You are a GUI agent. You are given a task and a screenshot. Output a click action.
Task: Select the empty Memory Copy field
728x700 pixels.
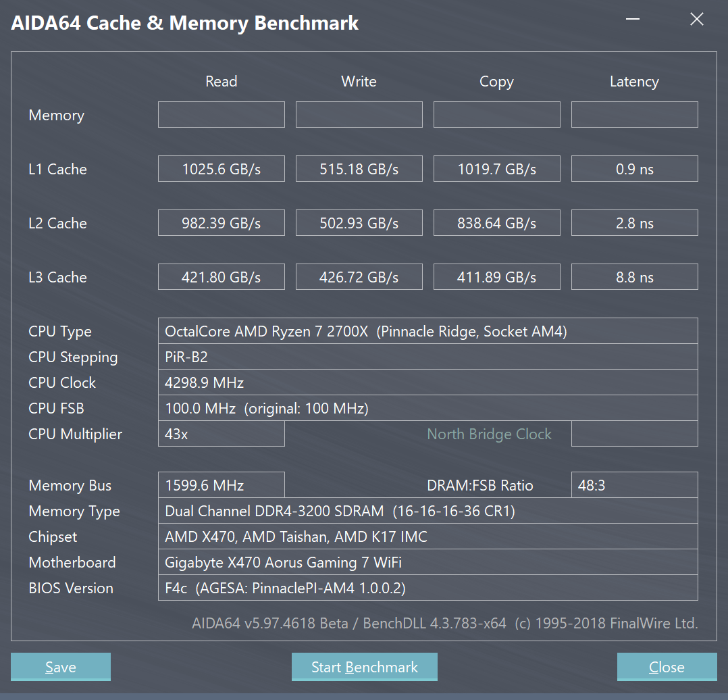coord(497,115)
